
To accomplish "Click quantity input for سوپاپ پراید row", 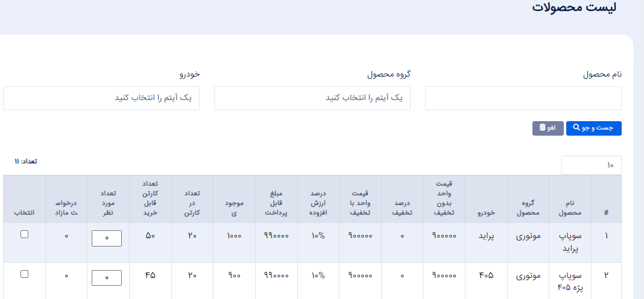I will (x=107, y=238).
